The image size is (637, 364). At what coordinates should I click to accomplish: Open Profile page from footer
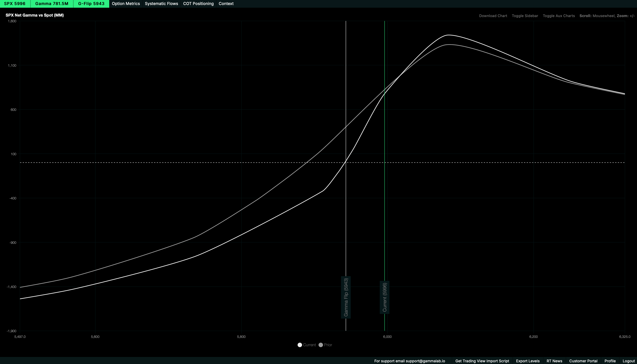click(x=610, y=361)
